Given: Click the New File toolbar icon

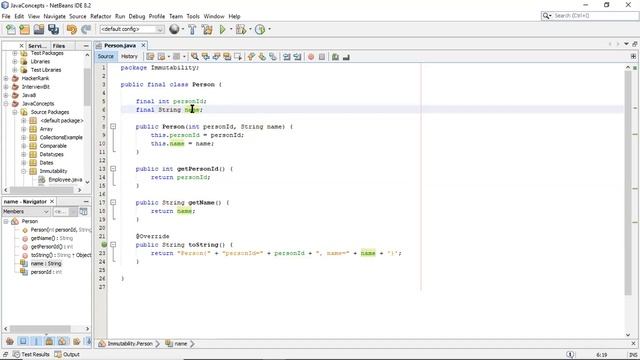Looking at the screenshot, I should point(11,29).
